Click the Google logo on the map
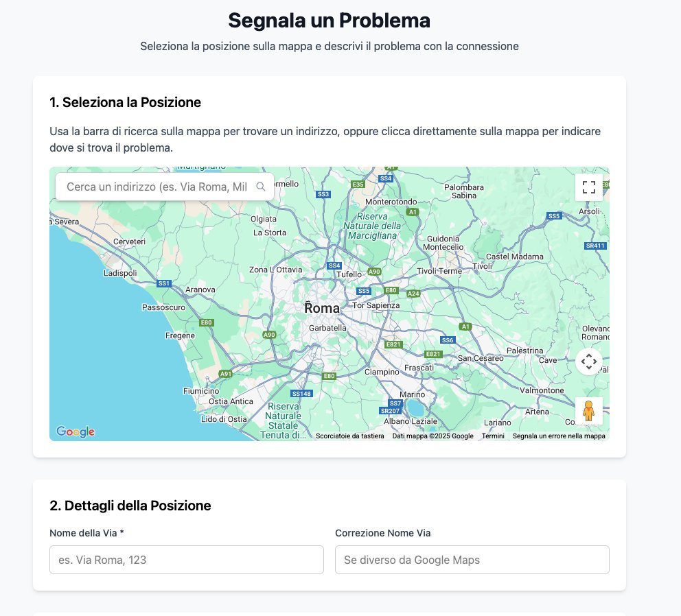 76,431
